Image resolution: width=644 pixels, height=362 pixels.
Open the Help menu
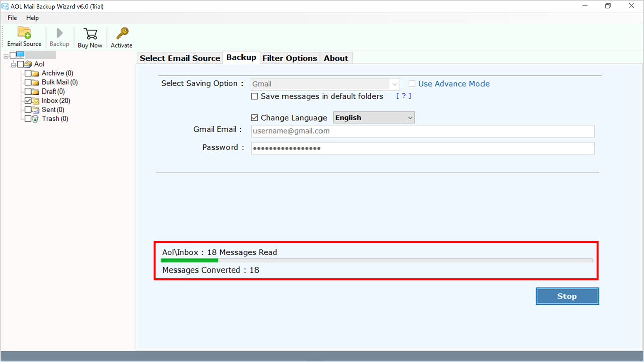(32, 18)
